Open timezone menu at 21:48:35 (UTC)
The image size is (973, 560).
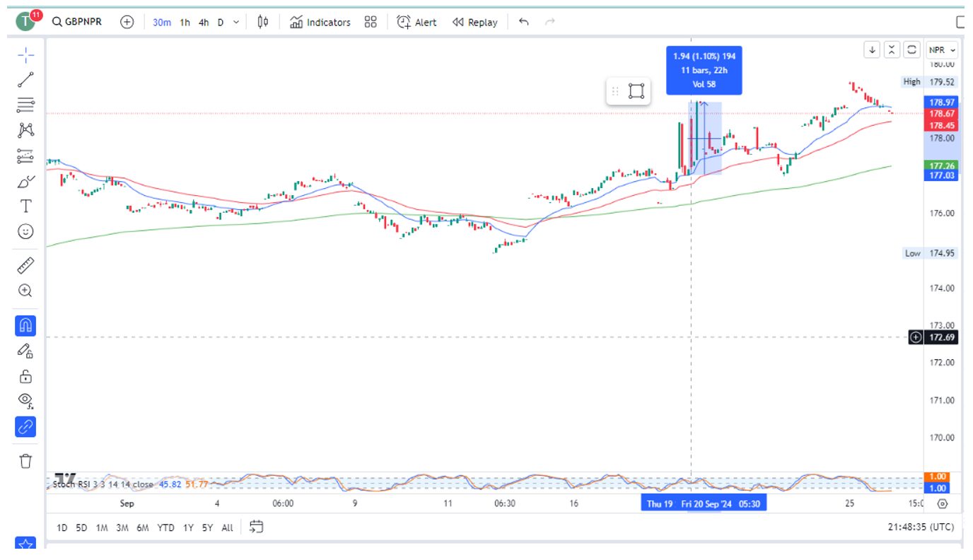coord(921,527)
